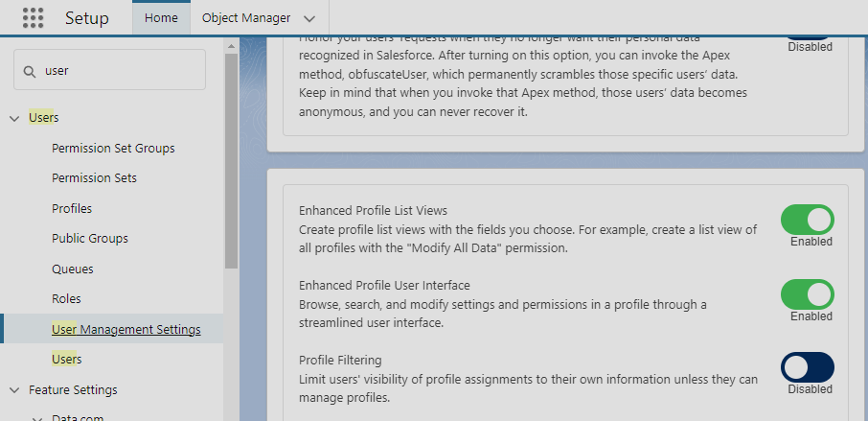Screen dimensions: 868x421
Task: Select User Management Settings link
Action: (126, 330)
